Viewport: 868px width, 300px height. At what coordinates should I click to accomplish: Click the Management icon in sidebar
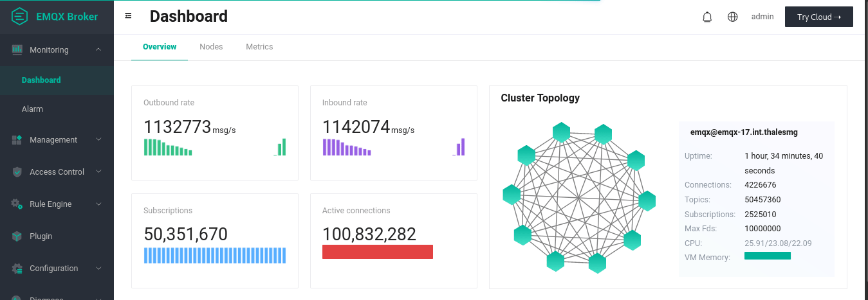point(17,140)
